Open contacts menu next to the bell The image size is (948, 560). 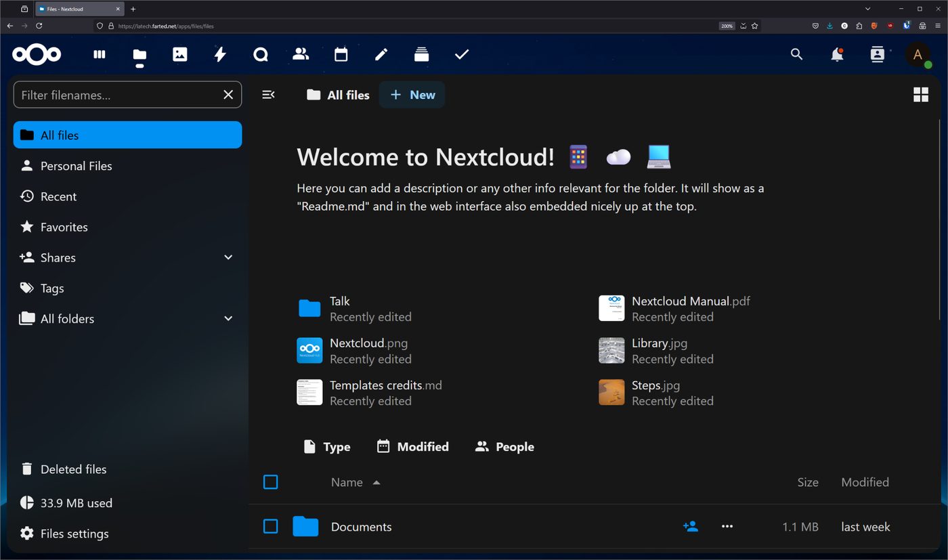[878, 54]
